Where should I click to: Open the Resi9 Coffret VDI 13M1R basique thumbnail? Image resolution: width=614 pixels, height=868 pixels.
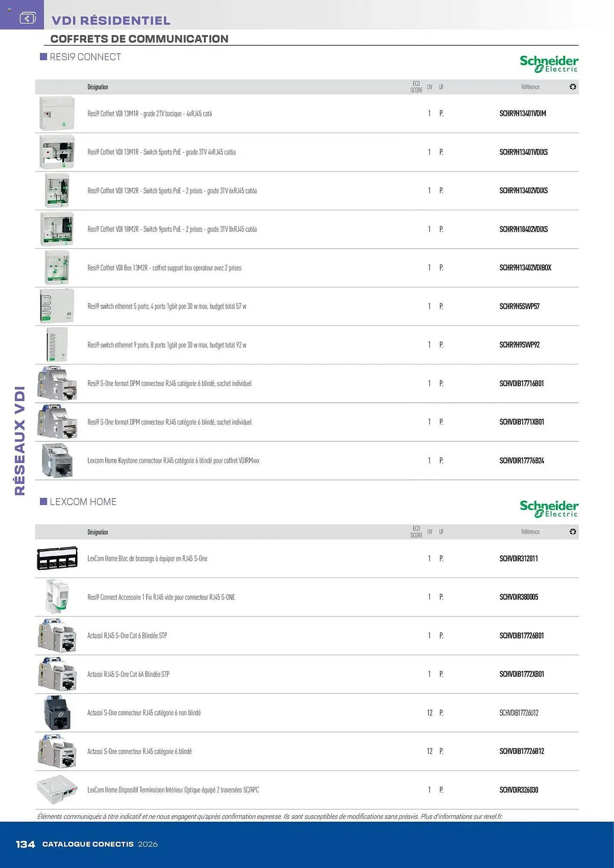[x=57, y=114]
